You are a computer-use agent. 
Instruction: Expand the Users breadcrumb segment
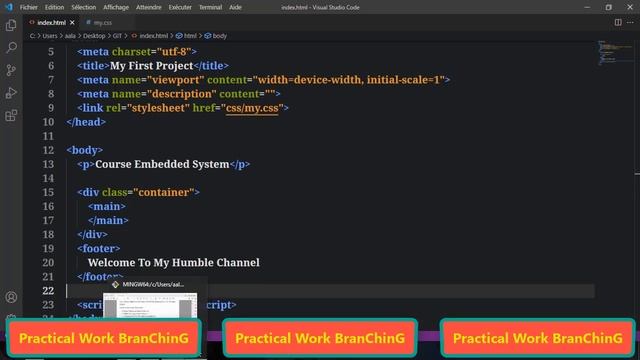click(x=50, y=36)
